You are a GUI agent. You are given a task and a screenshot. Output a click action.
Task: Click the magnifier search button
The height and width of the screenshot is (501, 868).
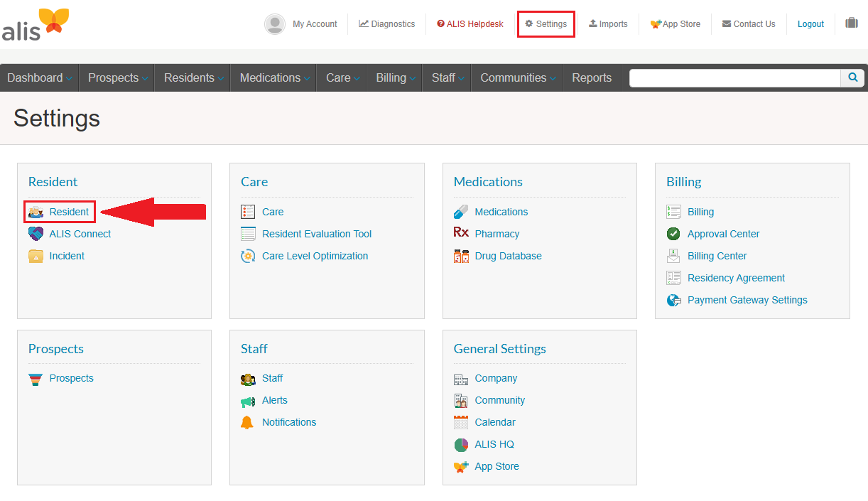click(853, 78)
